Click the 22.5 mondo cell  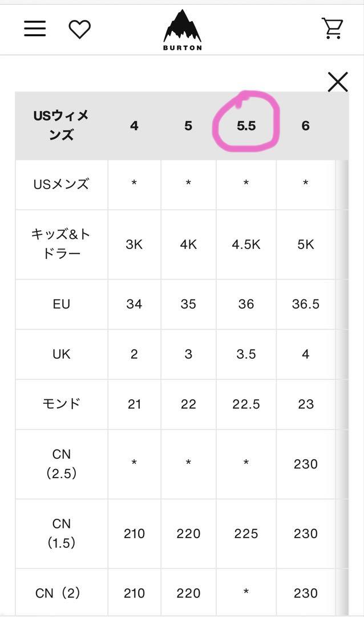pyautogui.click(x=246, y=404)
